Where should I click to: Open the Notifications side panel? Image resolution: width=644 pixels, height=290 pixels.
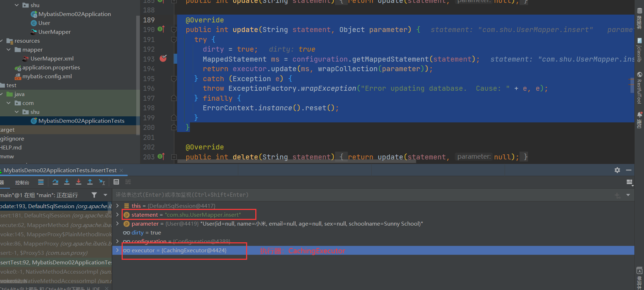point(639,120)
